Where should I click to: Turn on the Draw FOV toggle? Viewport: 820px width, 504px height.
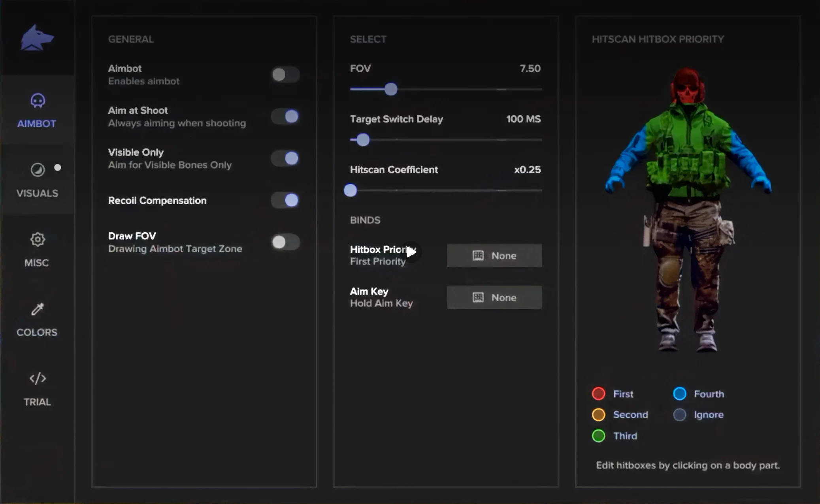(x=285, y=242)
